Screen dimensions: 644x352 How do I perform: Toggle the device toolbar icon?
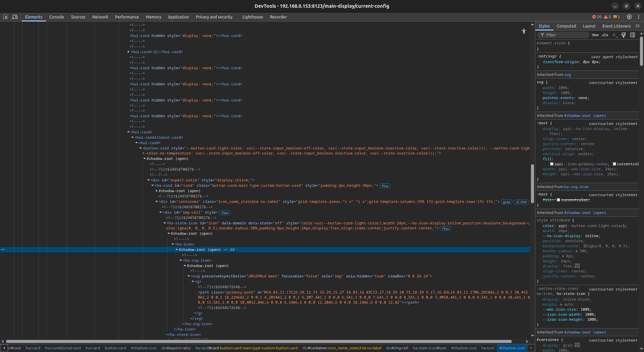click(15, 17)
